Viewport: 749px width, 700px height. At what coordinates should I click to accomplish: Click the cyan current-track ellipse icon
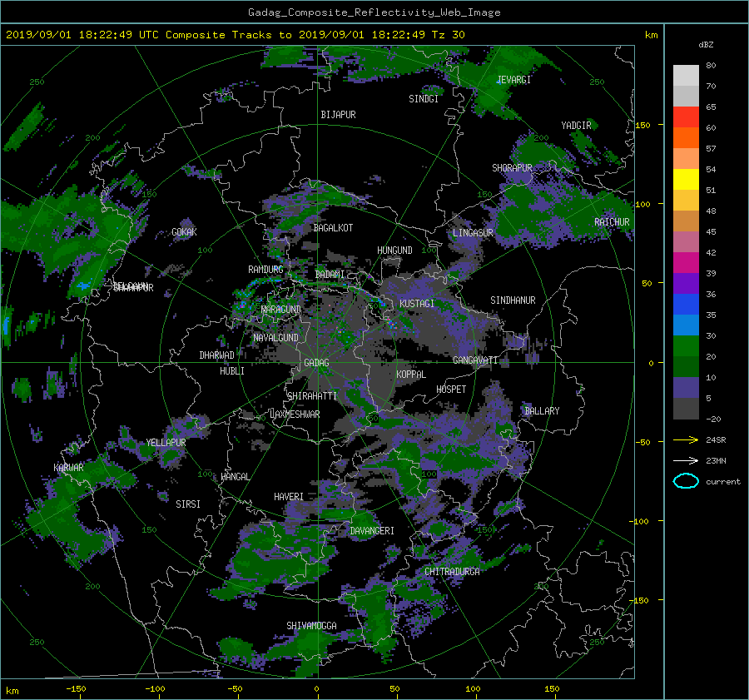(686, 481)
